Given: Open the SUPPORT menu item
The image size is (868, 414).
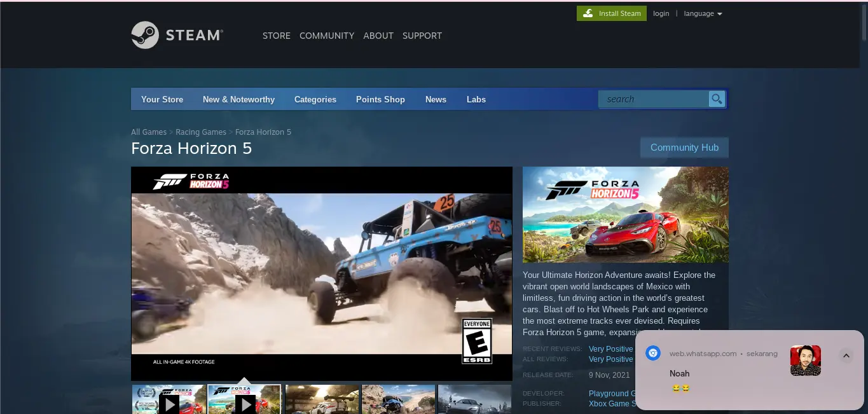Looking at the screenshot, I should (422, 36).
